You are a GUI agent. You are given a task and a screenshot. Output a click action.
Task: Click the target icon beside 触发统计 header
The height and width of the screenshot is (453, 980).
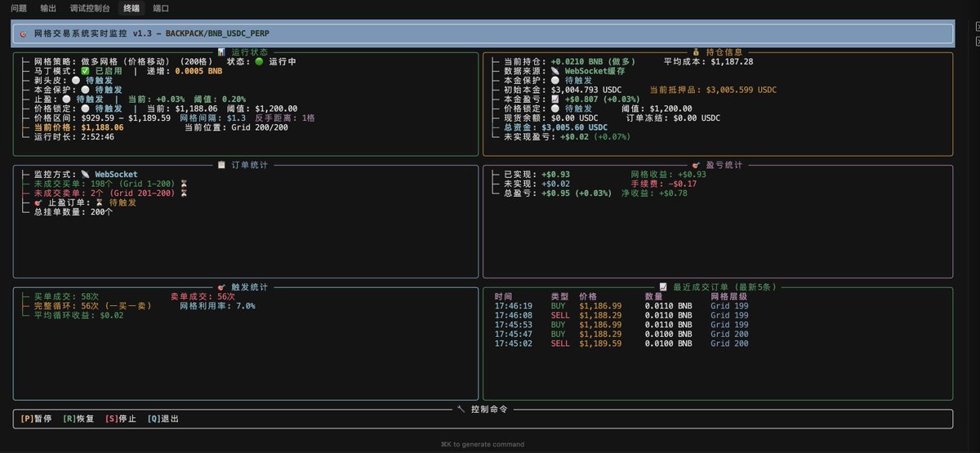coord(221,287)
